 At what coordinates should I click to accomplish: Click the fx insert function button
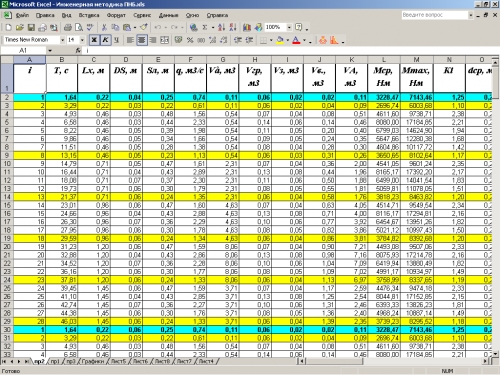coord(78,51)
